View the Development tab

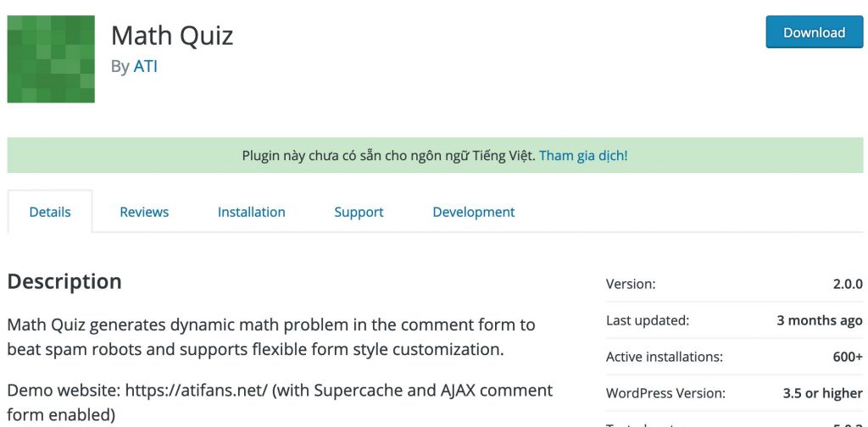click(x=473, y=212)
